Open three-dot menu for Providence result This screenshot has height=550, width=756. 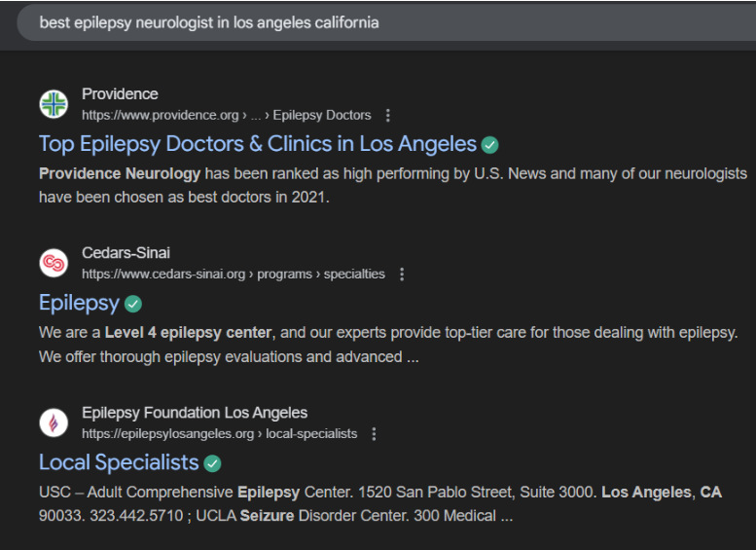pyautogui.click(x=388, y=115)
